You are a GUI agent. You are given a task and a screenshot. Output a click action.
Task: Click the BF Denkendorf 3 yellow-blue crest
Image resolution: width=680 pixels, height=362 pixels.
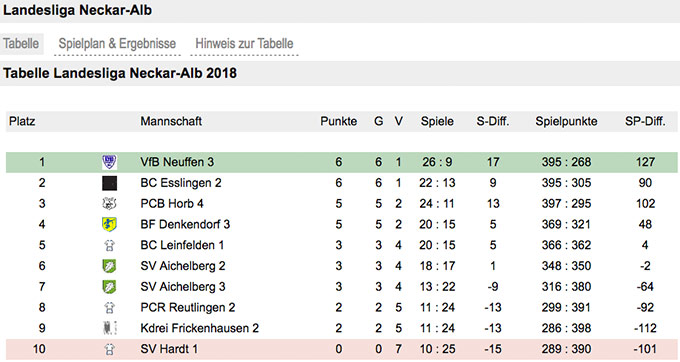[109, 225]
